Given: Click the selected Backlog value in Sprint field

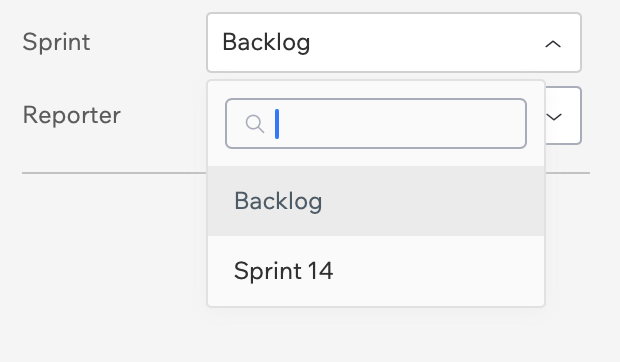Looking at the screenshot, I should (266, 42).
